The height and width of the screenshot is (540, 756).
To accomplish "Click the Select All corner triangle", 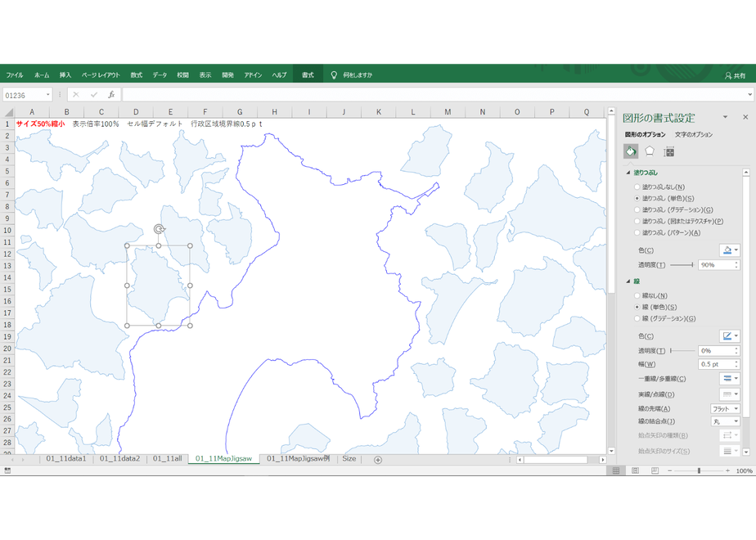I will [9, 112].
